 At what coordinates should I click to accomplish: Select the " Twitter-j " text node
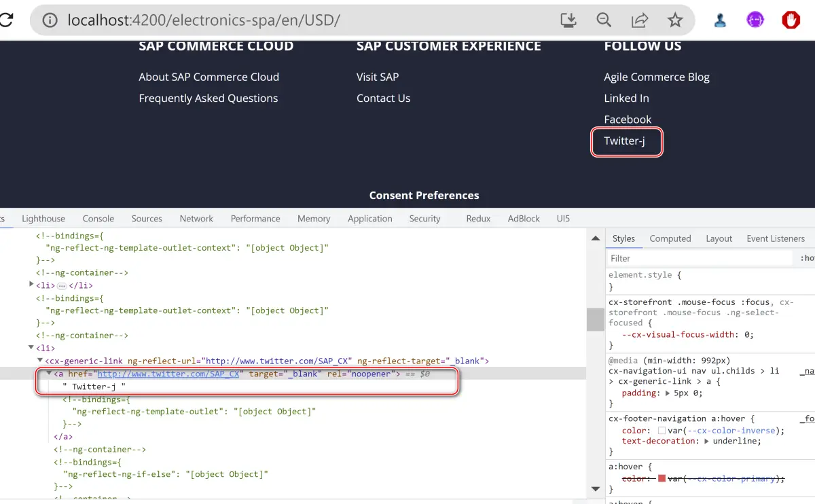click(94, 386)
